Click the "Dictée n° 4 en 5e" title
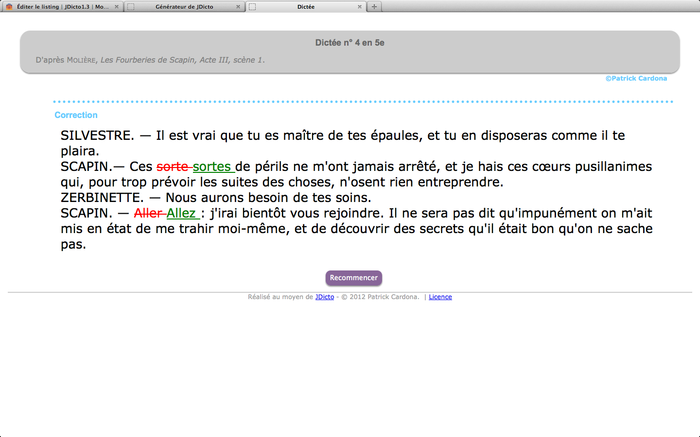 click(x=349, y=44)
